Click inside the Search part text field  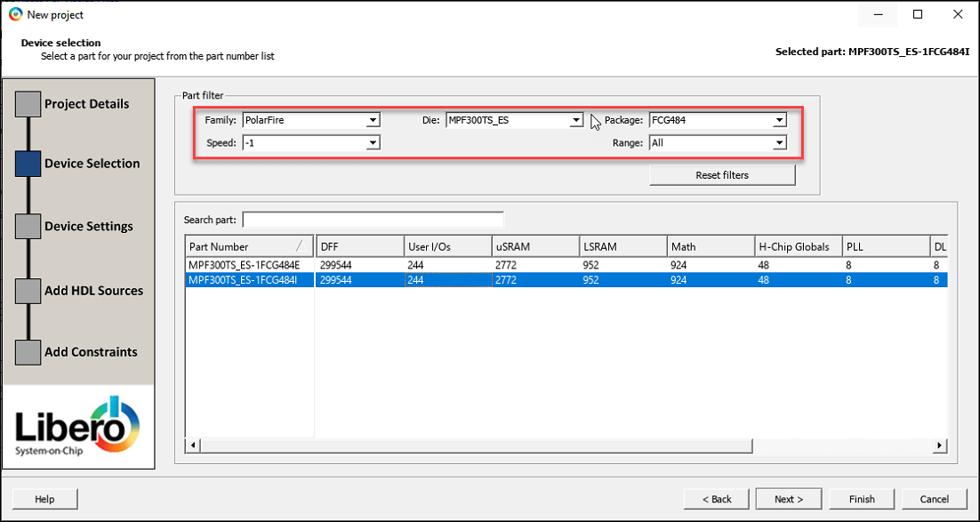pyautogui.click(x=373, y=220)
